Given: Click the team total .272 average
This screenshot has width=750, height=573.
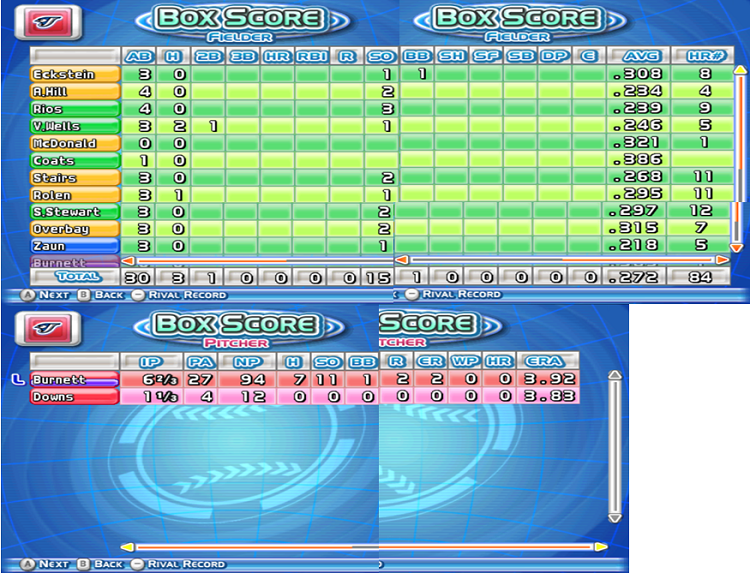Looking at the screenshot, I should [633, 277].
